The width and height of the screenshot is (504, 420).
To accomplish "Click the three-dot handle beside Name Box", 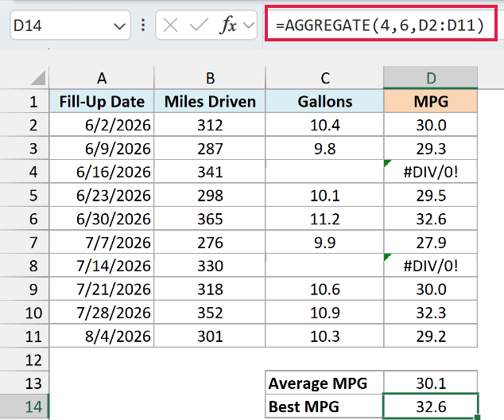I will (x=143, y=25).
